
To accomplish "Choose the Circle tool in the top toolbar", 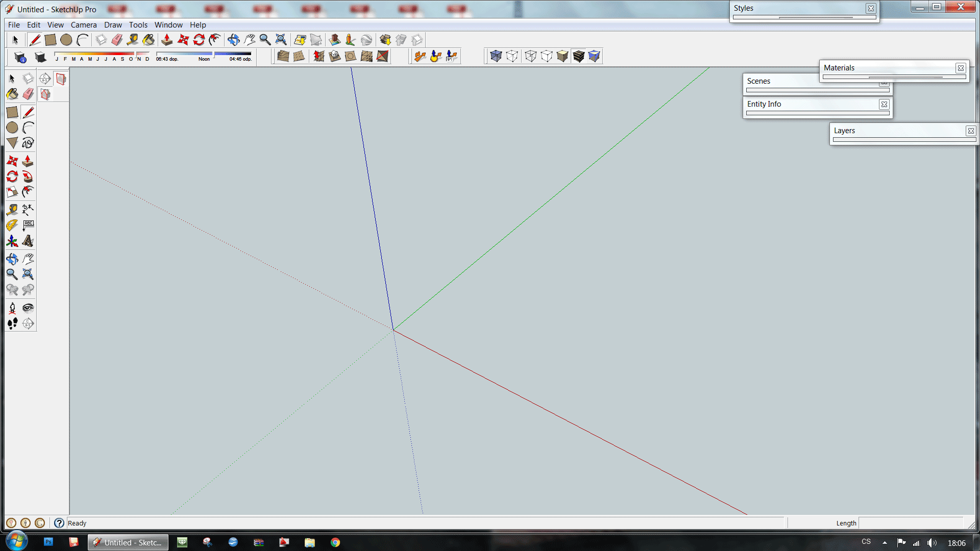I will [x=66, y=40].
